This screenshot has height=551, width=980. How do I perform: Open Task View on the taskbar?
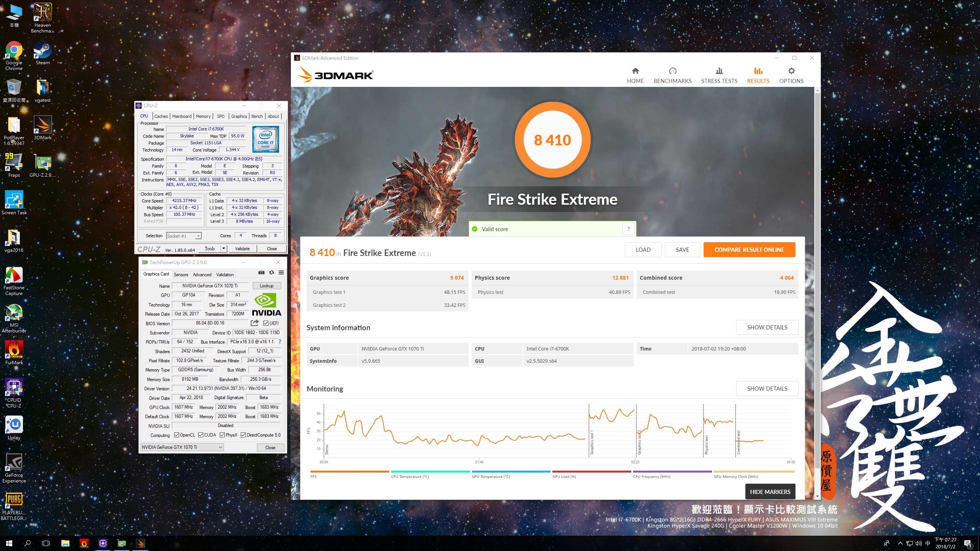click(46, 543)
